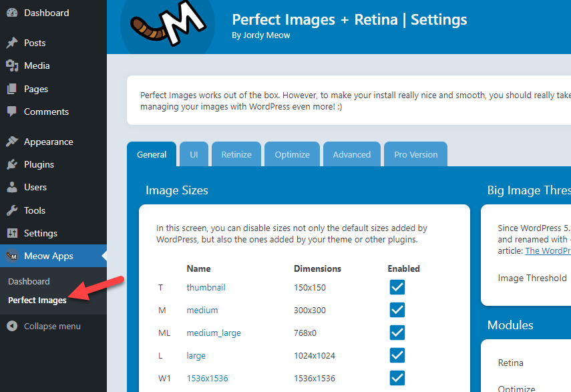The height and width of the screenshot is (392, 571).
Task: Click the large size name link
Action: pos(196,355)
